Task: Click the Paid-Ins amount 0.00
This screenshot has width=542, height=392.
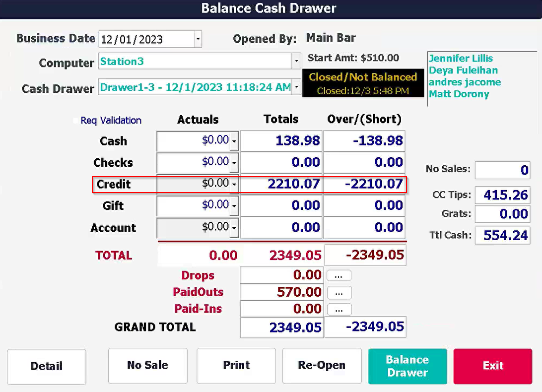Action: (282, 309)
